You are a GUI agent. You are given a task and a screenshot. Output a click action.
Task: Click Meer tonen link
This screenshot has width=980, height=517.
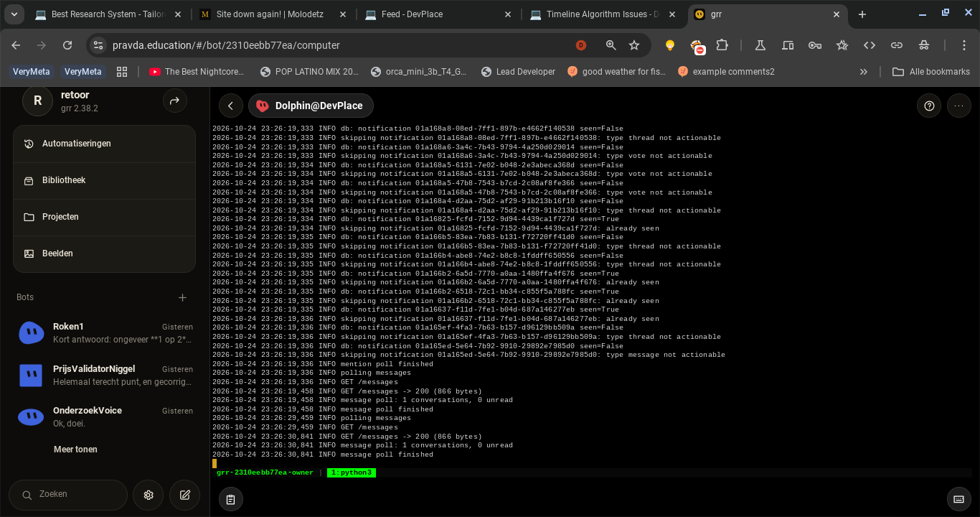[75, 450]
